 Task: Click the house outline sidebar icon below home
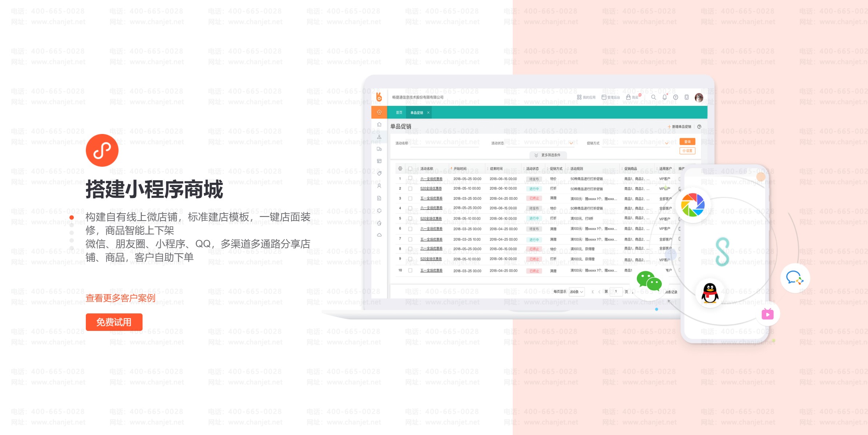(x=379, y=124)
